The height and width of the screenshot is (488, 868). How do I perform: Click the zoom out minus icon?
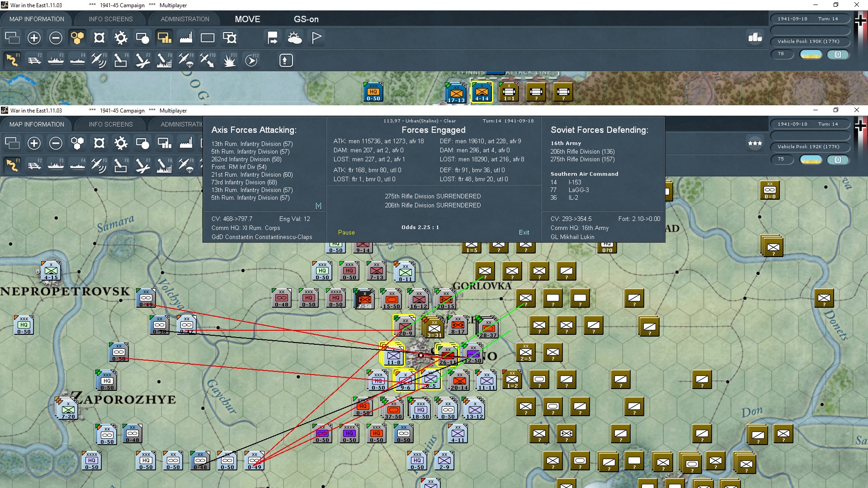(x=56, y=38)
